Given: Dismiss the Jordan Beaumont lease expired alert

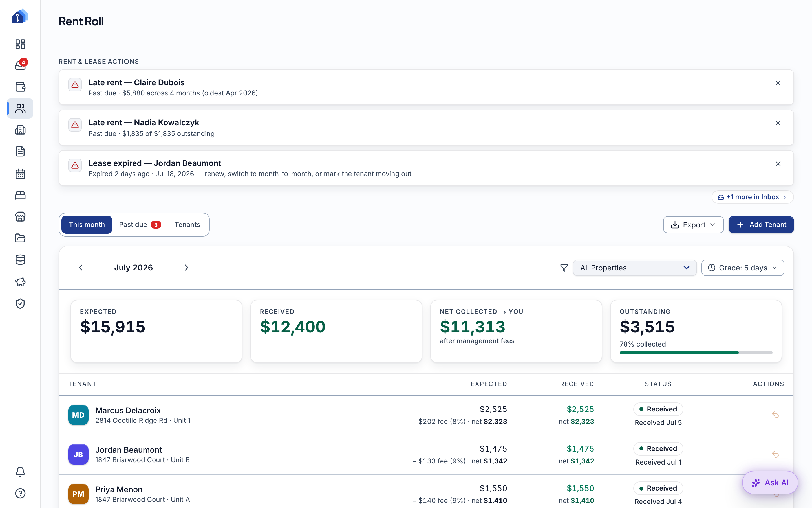Looking at the screenshot, I should (x=778, y=164).
